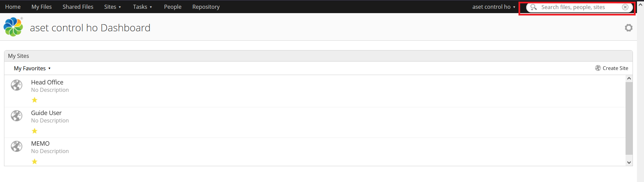
Task: Click the Alfresco flower logo
Action: point(13,27)
